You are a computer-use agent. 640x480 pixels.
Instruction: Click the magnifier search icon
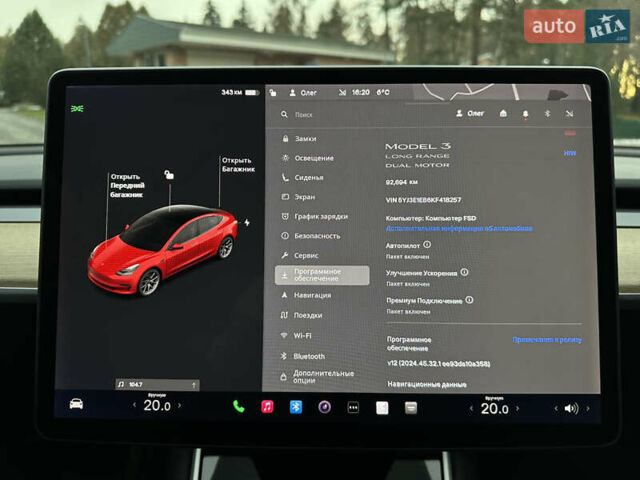point(284,115)
